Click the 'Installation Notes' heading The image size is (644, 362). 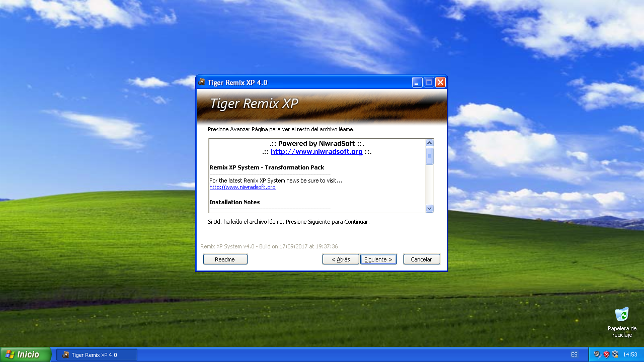234,202
